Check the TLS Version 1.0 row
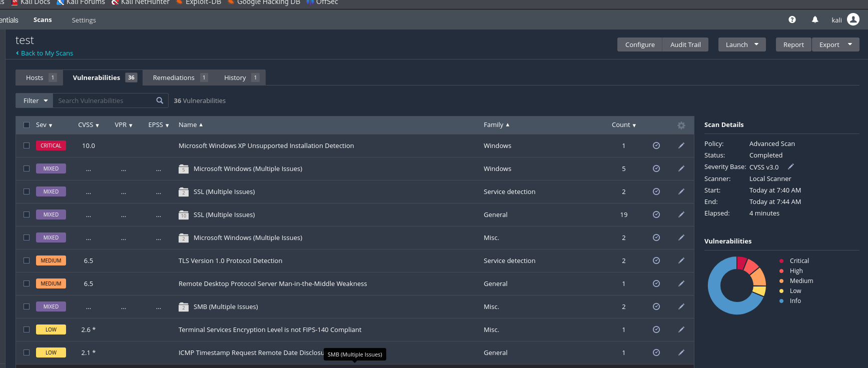The height and width of the screenshot is (368, 868). [27, 260]
